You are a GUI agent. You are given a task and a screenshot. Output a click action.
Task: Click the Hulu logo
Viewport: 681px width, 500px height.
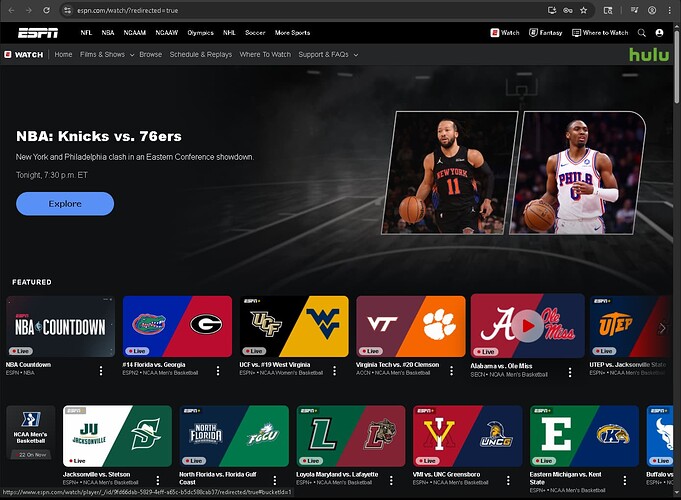tap(648, 54)
